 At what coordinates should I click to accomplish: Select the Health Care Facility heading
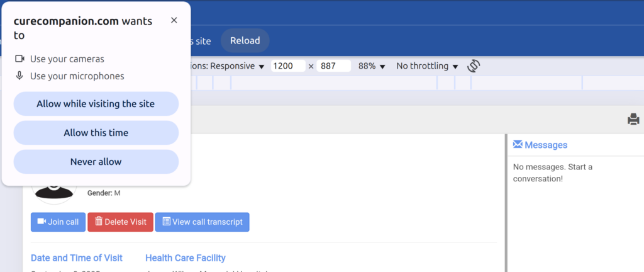185,258
